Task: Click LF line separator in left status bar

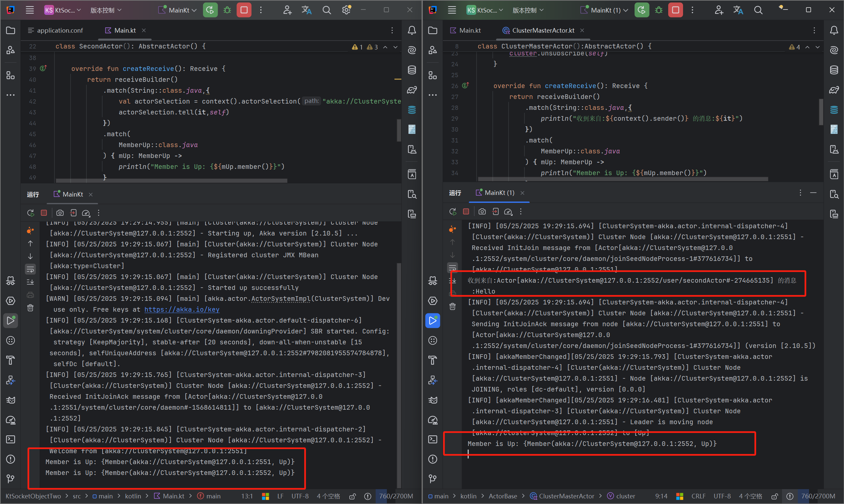Action: coord(280,496)
